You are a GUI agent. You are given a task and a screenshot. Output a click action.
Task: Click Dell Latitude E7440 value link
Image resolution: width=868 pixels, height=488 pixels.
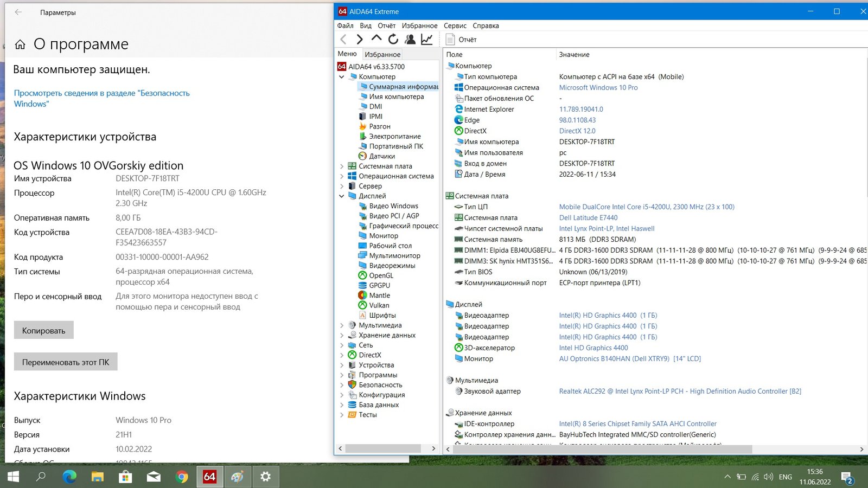tap(588, 217)
